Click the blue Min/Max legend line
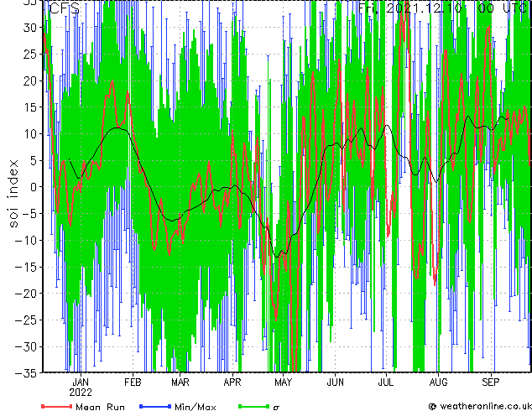 155,406
